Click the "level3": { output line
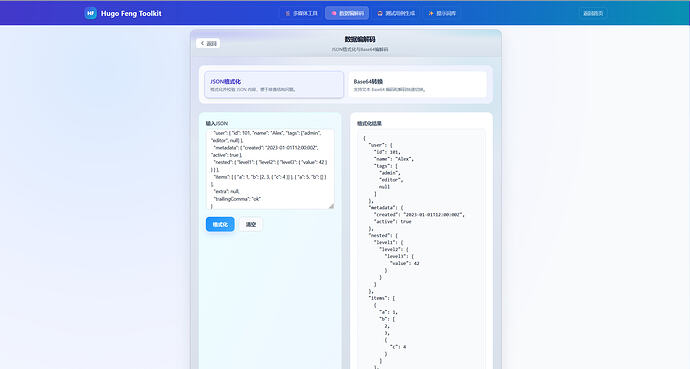 [x=399, y=256]
